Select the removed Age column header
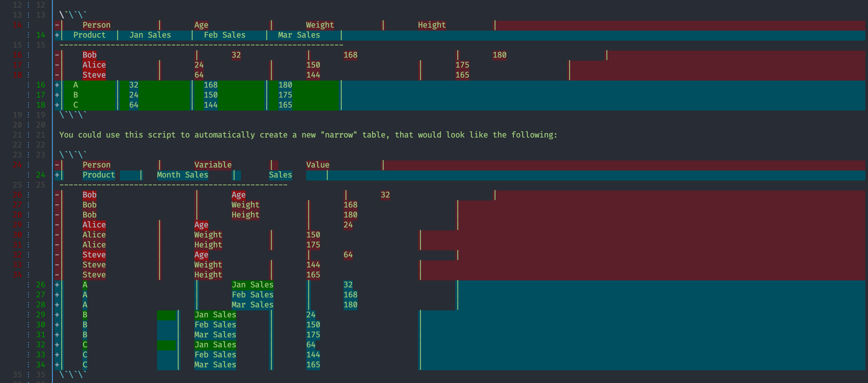 point(201,25)
